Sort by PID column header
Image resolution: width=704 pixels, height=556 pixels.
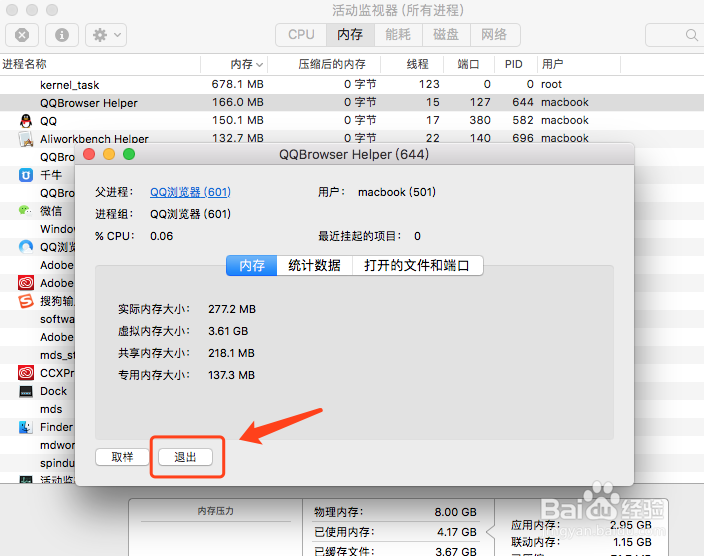click(x=515, y=64)
